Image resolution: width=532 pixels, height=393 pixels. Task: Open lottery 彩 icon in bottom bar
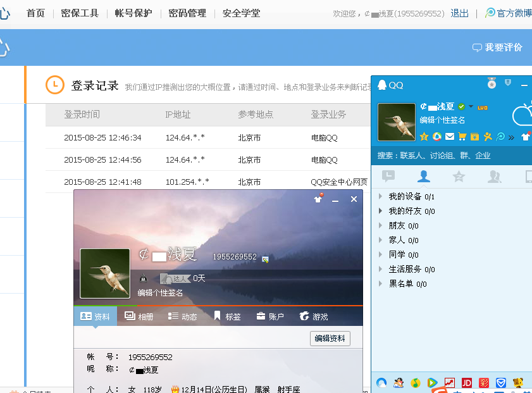[484, 383]
